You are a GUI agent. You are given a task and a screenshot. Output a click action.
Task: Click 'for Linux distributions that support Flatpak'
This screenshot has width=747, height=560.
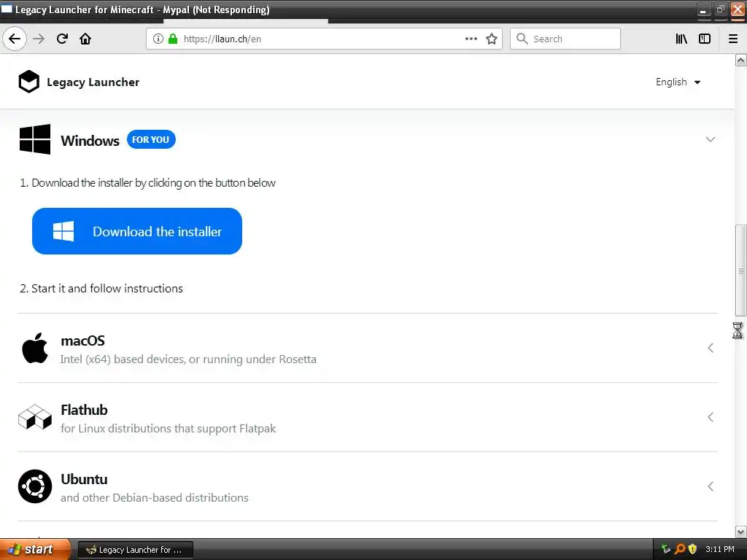[x=169, y=429]
